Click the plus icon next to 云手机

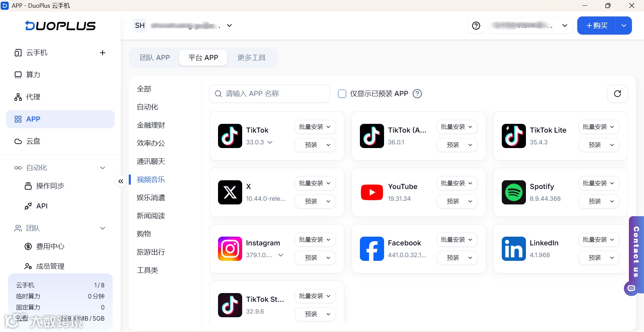tap(103, 53)
